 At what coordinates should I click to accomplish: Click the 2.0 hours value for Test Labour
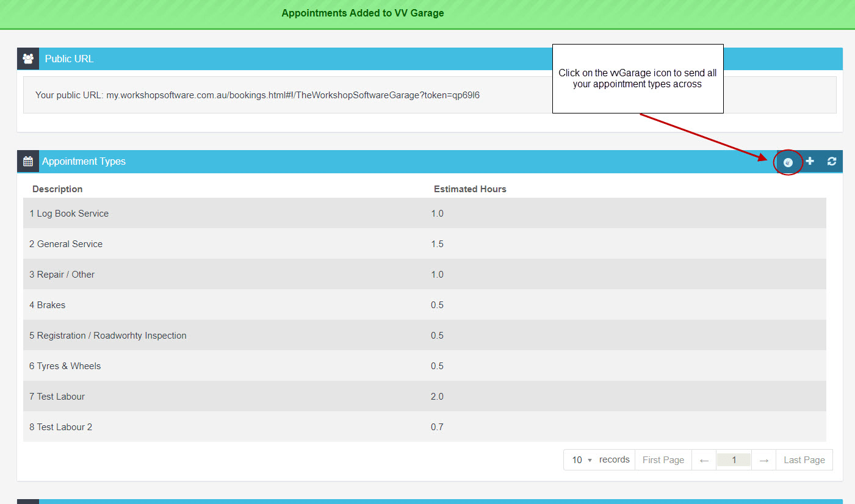pyautogui.click(x=437, y=397)
